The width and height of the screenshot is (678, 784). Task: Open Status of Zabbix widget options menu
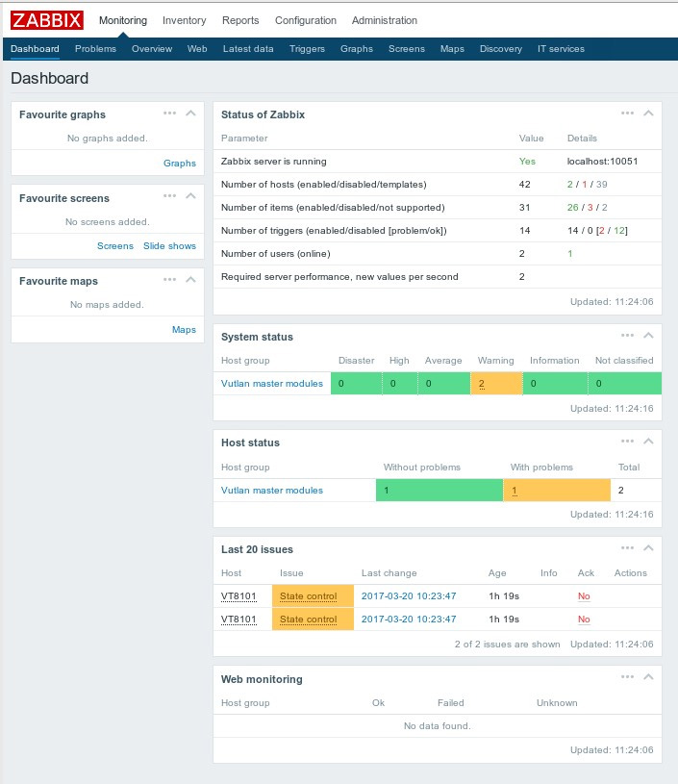(627, 113)
